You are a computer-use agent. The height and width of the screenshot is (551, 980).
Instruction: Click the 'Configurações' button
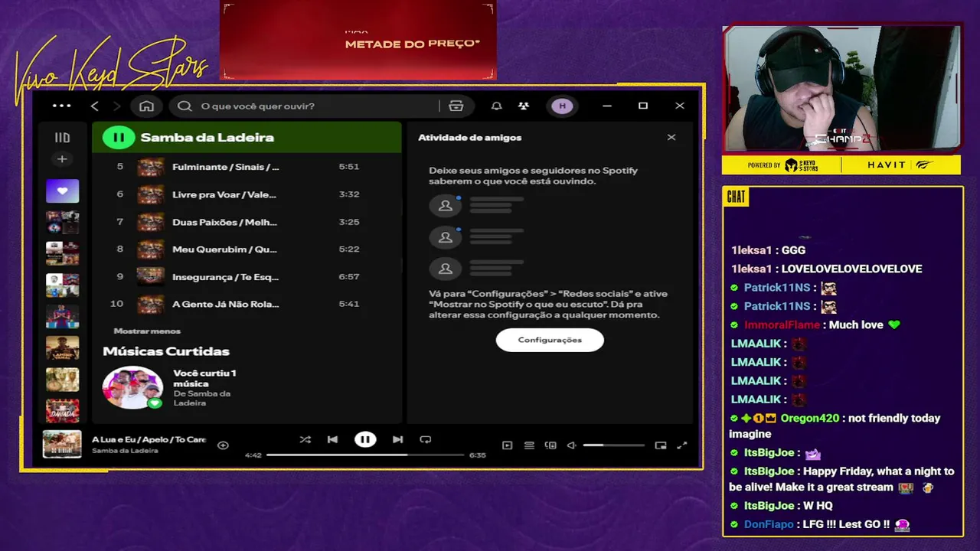[550, 340]
